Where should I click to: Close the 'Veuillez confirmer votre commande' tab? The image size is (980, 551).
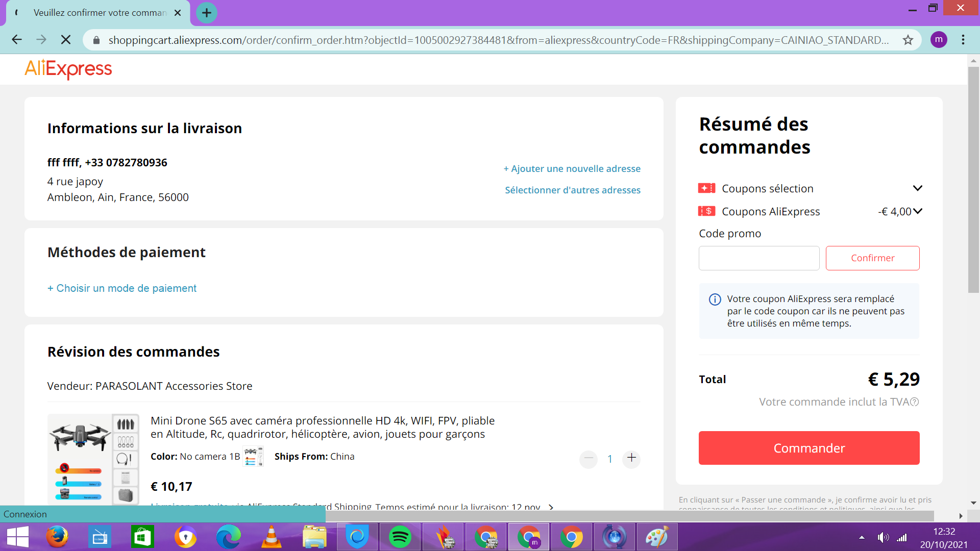(x=178, y=13)
